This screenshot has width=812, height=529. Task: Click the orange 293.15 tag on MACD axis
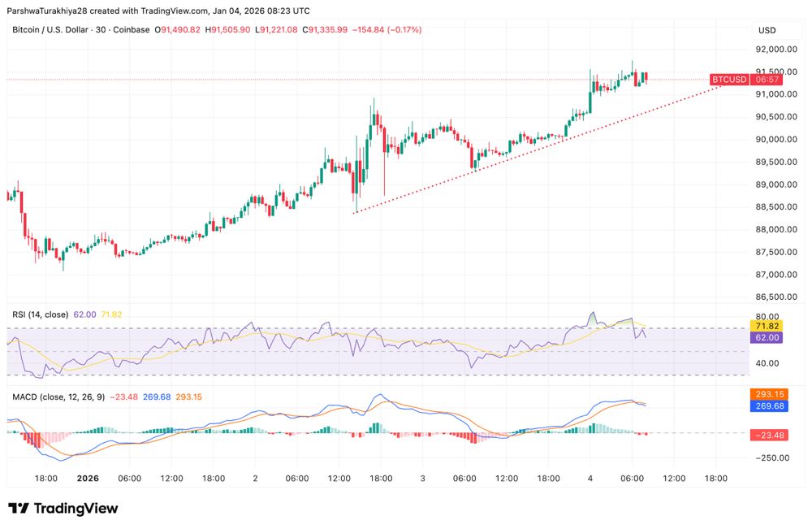(767, 394)
